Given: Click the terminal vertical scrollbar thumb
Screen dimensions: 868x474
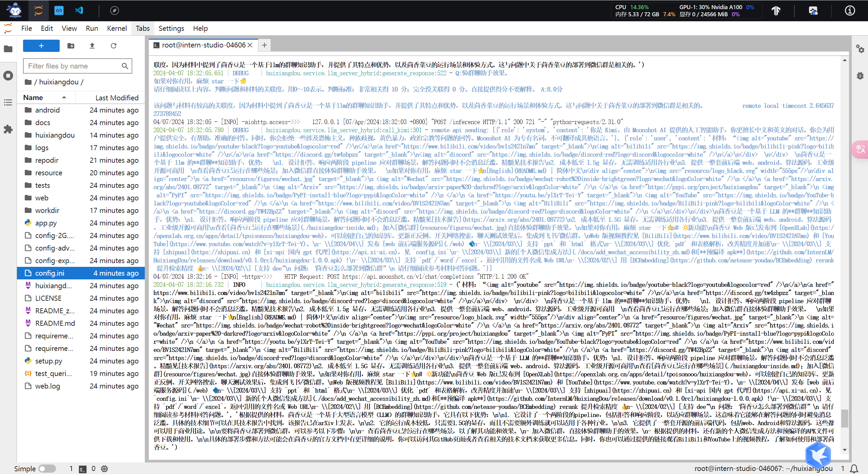Looking at the screenshot, I should 845,419.
